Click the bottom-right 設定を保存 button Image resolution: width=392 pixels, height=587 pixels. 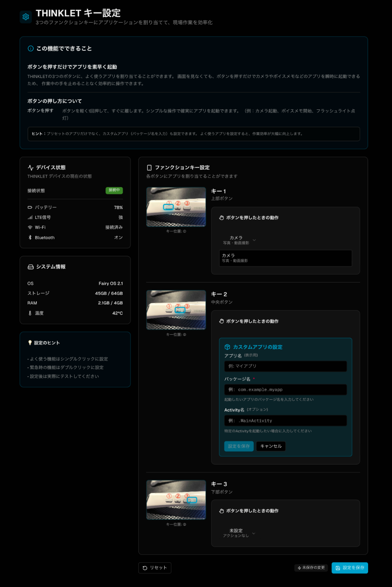(350, 568)
